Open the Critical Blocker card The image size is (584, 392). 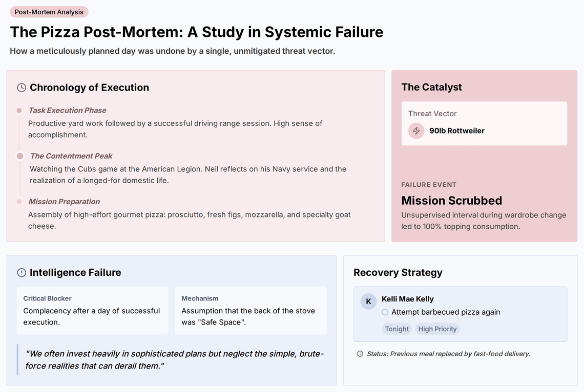[92, 310]
